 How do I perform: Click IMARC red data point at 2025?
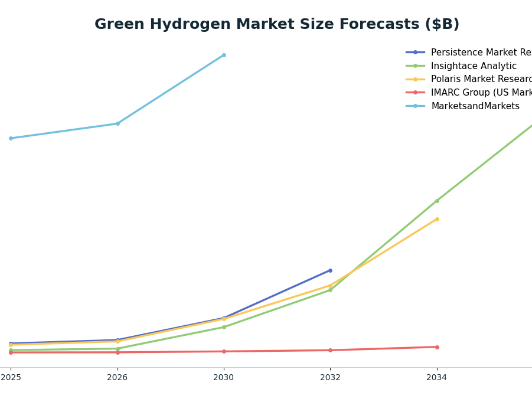[x=11, y=352]
